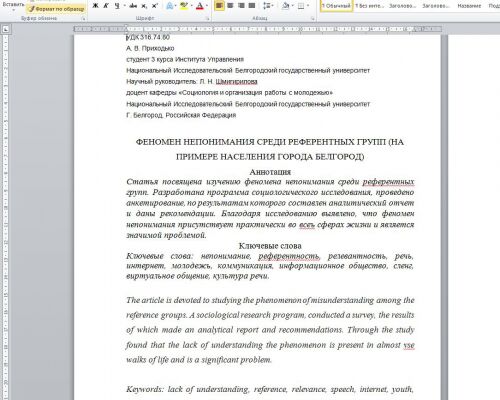The height and width of the screenshot is (400, 500).
Task: Align text to the left
Action: click(x=219, y=6)
